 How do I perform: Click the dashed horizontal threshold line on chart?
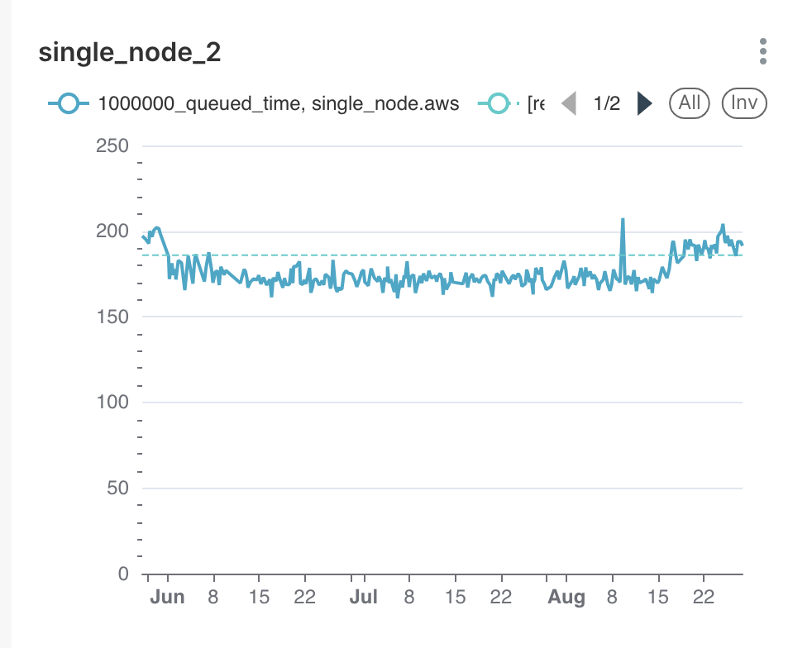pos(372,254)
